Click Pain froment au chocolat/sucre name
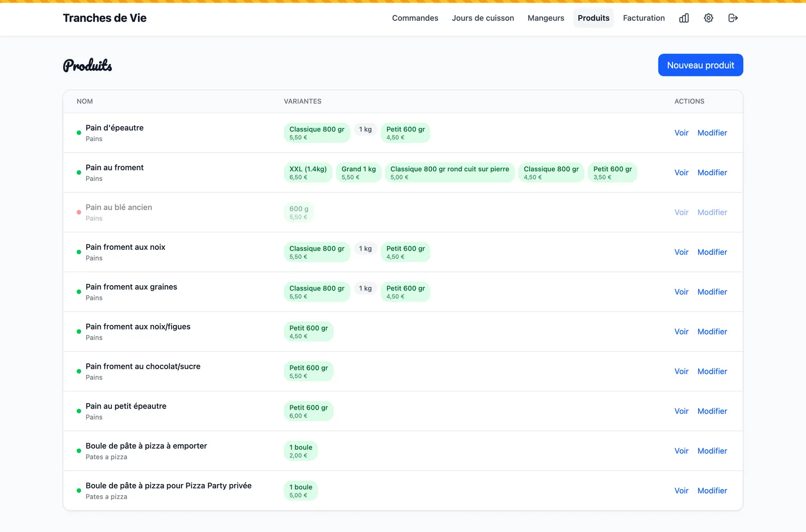806x532 pixels. point(143,367)
